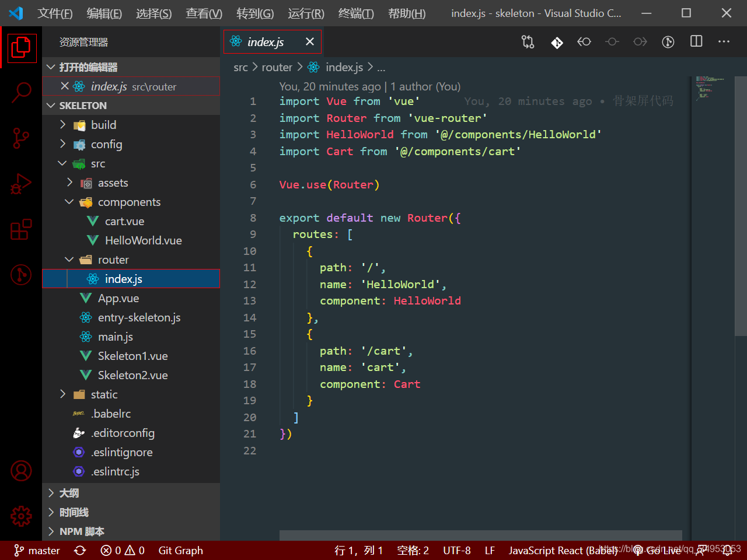The height and width of the screenshot is (560, 747).
Task: Split the editor to the right
Action: pyautogui.click(x=696, y=41)
